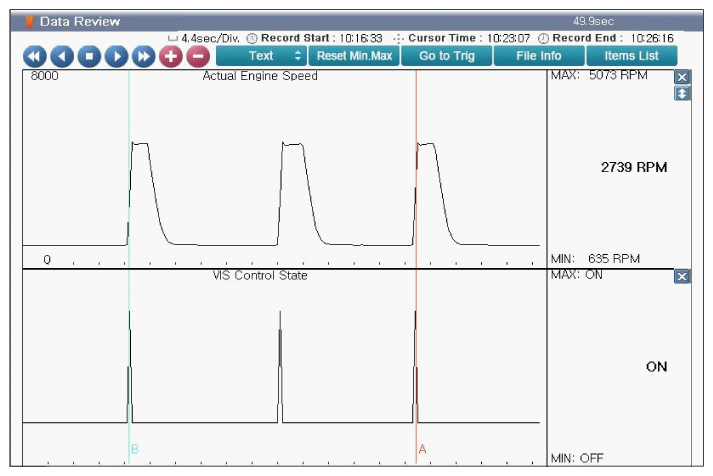Close the Actual Engine Speed graph

pos(682,77)
